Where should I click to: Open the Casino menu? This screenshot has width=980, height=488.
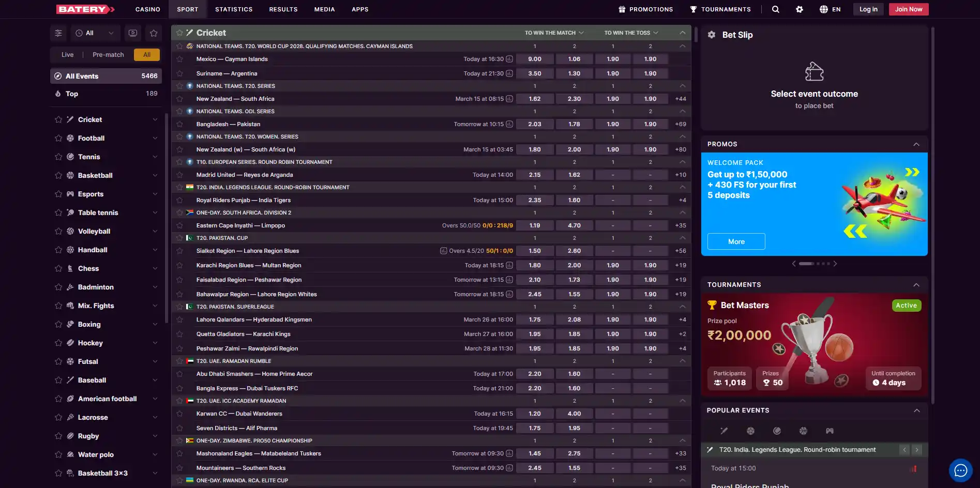tap(148, 9)
